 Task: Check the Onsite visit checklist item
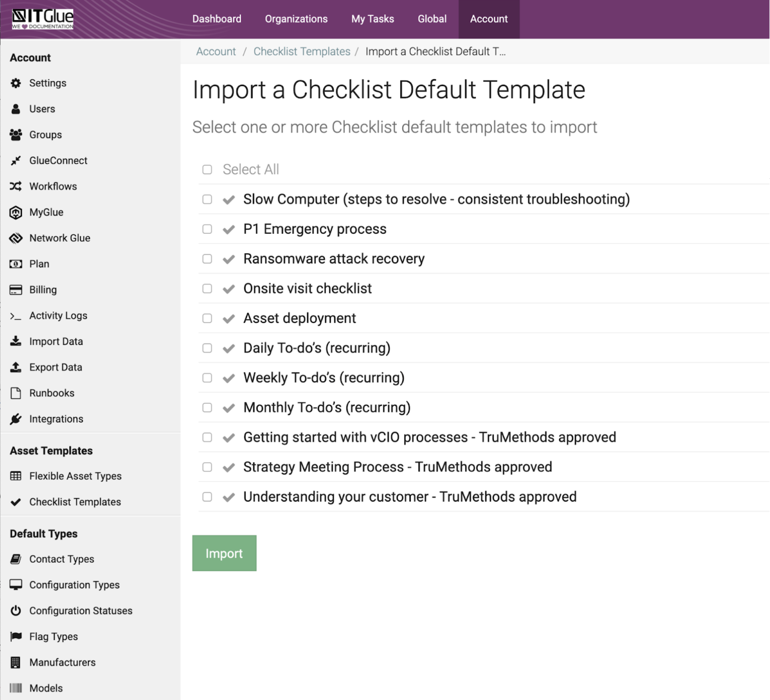(x=207, y=288)
